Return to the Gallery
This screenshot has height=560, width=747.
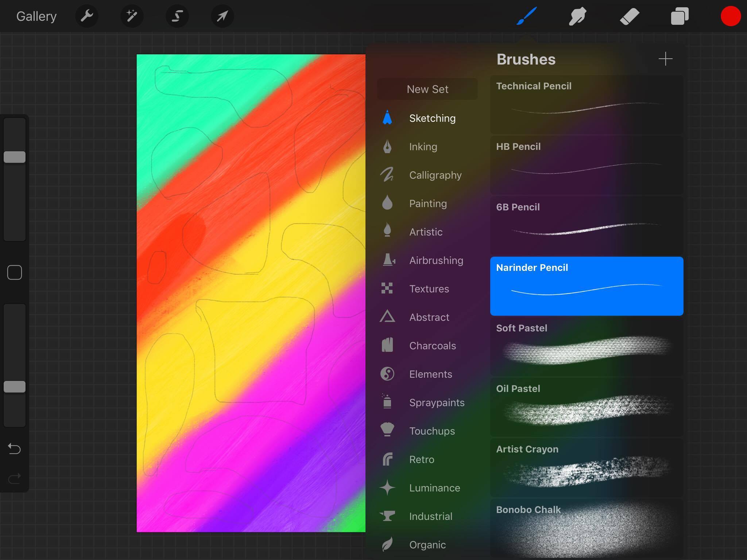36,16
